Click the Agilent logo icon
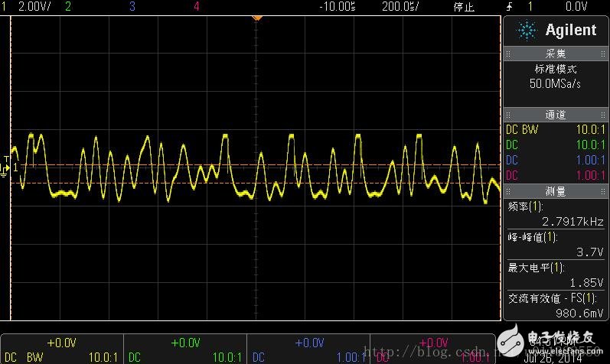610x364 pixels. (x=527, y=30)
